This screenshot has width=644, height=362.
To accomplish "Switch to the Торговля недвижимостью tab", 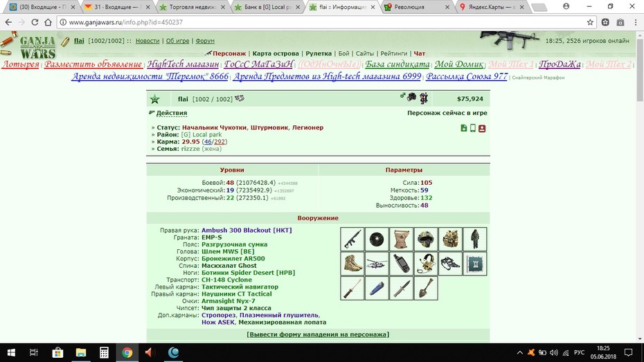I will click(193, 7).
